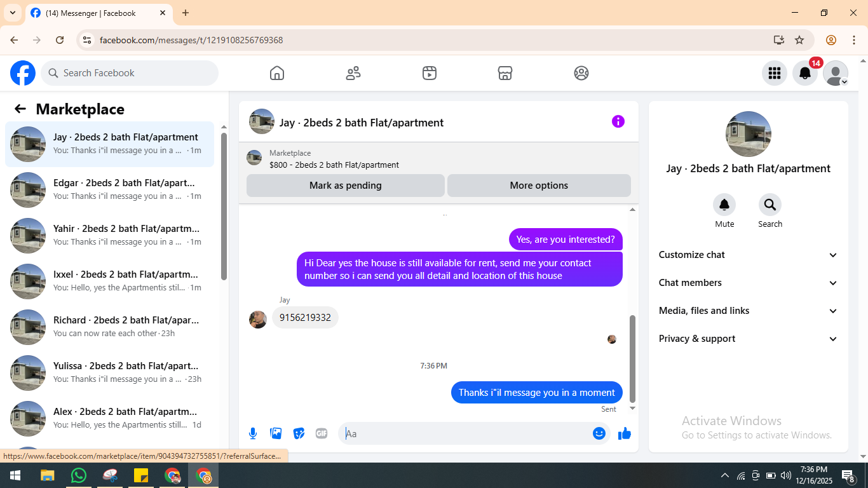Open WhatsApp from the taskbar

[x=79, y=475]
